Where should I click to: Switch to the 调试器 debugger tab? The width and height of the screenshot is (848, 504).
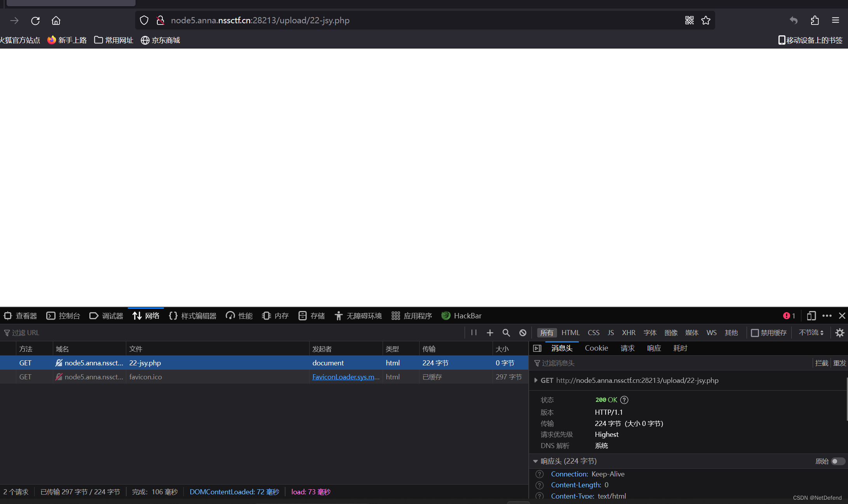click(106, 316)
